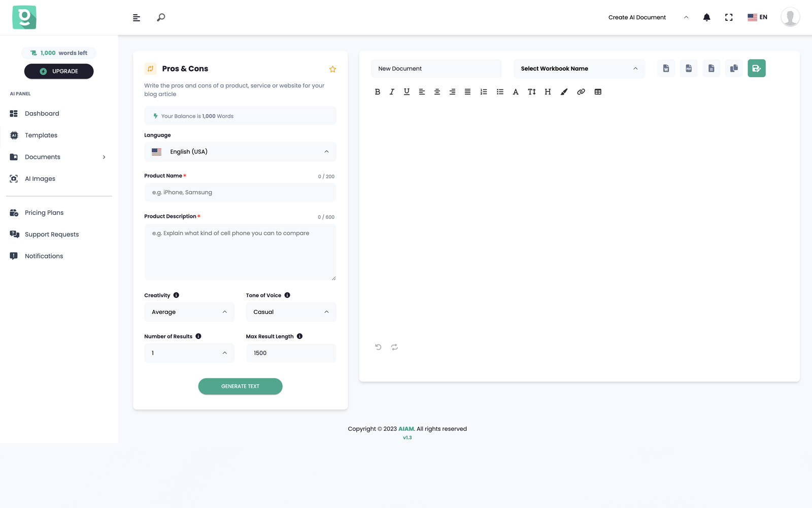Apply numbered list formatting

pyautogui.click(x=484, y=92)
